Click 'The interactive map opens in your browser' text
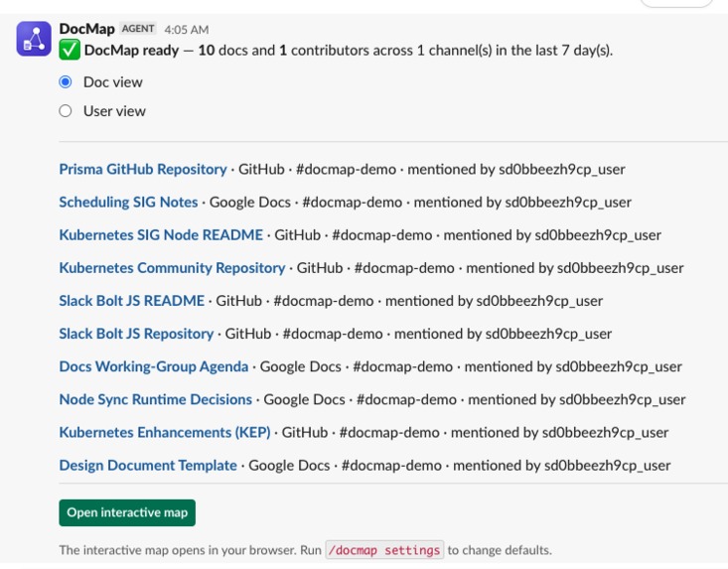 pos(177,550)
